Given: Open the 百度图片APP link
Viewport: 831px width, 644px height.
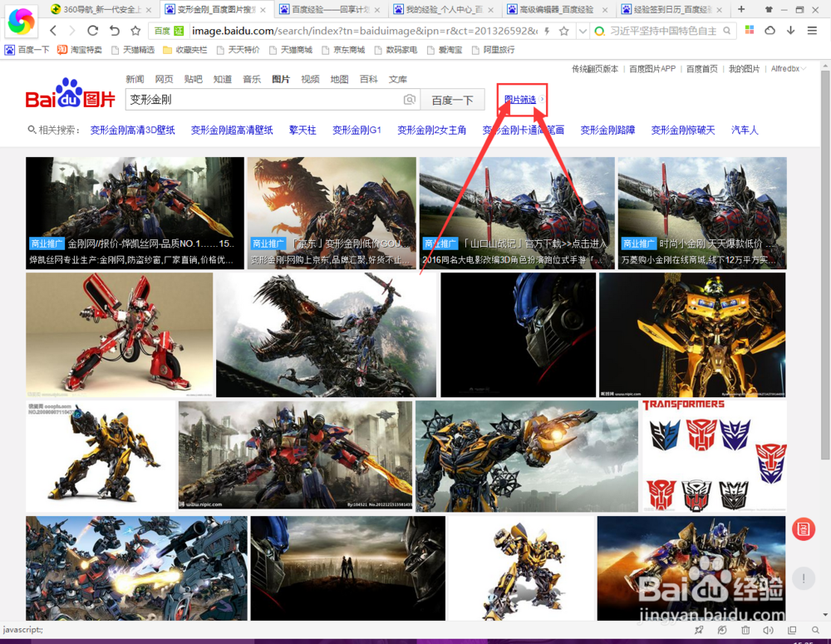Looking at the screenshot, I should tap(652, 69).
